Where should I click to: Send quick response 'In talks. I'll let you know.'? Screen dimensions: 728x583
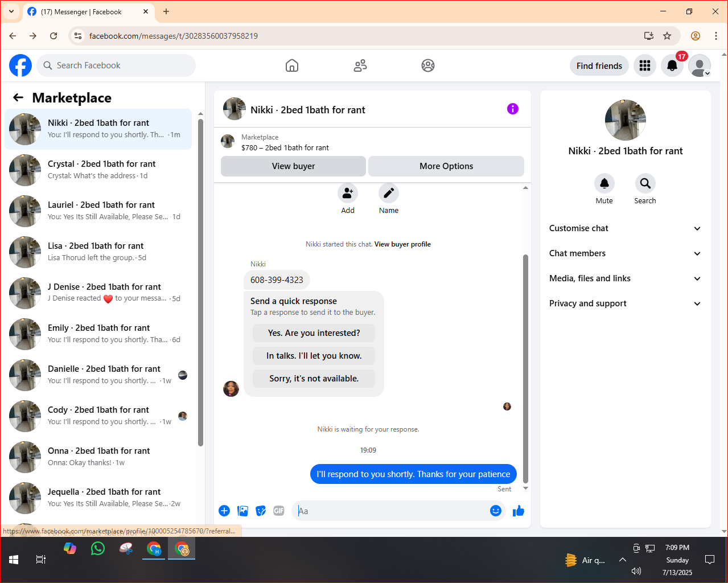tap(314, 356)
